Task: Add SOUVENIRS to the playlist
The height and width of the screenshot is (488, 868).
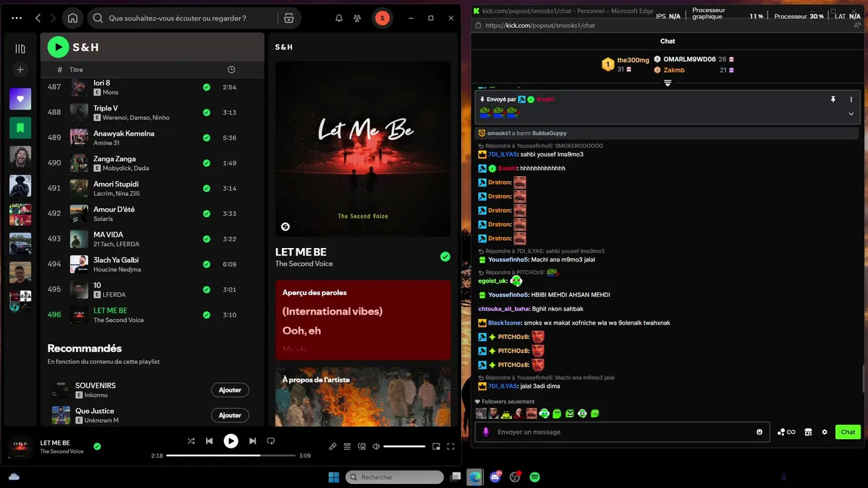Action: click(230, 390)
